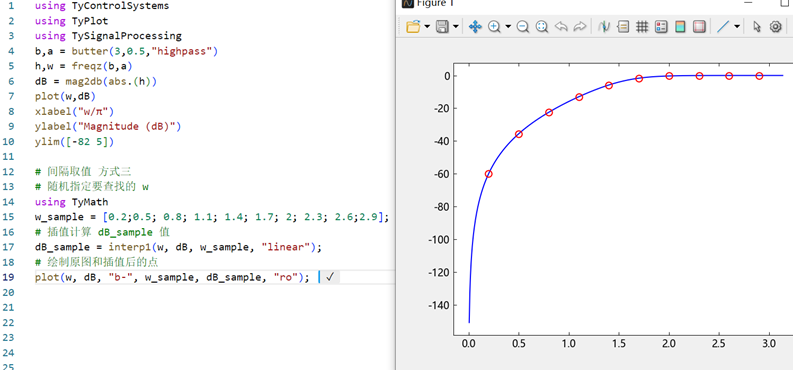
Task: Click "using TyPlot" on line 2
Action: point(71,21)
